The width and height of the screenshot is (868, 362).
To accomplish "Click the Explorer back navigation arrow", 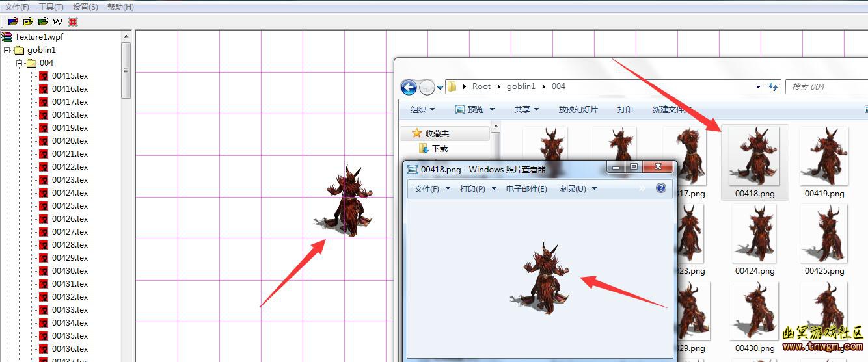I will [x=409, y=86].
